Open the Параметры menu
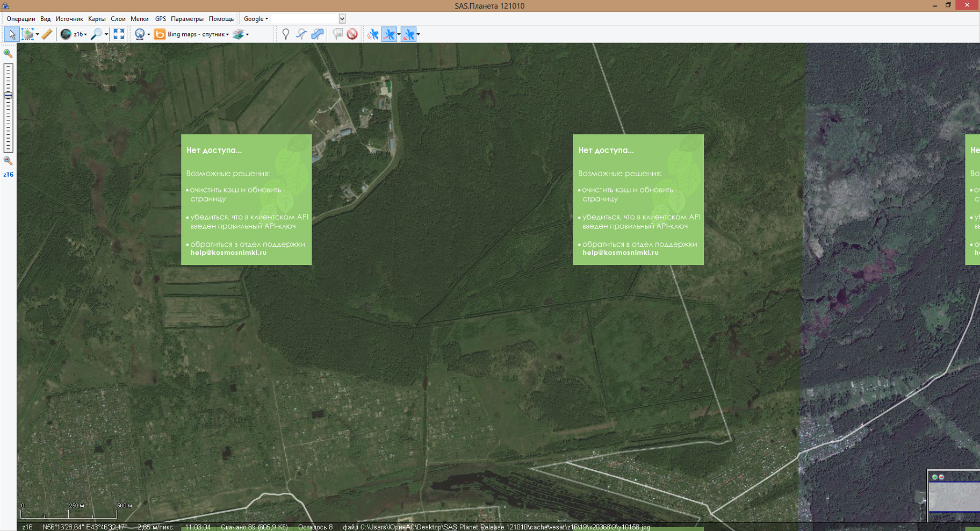Image resolution: width=980 pixels, height=531 pixels. 187,19
